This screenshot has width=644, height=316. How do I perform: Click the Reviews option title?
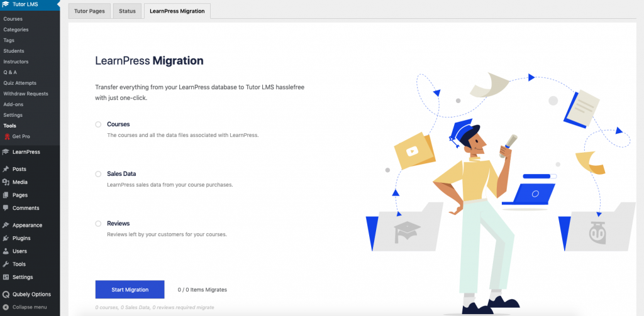(118, 224)
